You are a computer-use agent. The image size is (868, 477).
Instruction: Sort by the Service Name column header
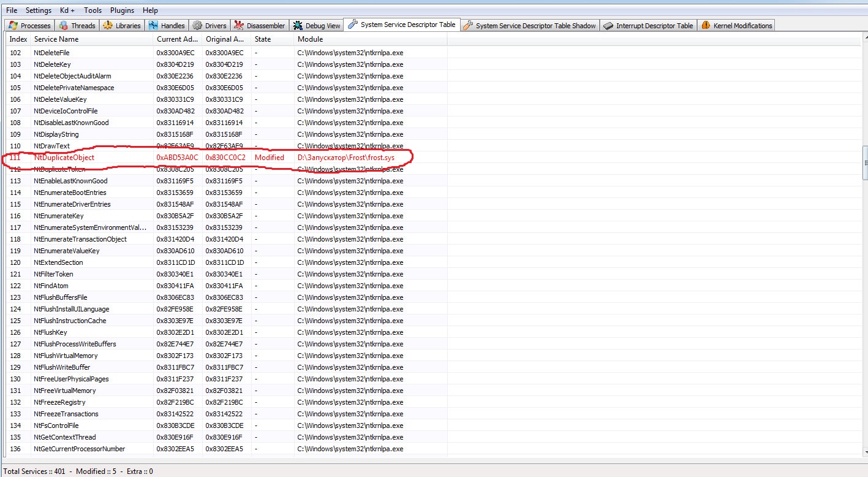[x=92, y=39]
